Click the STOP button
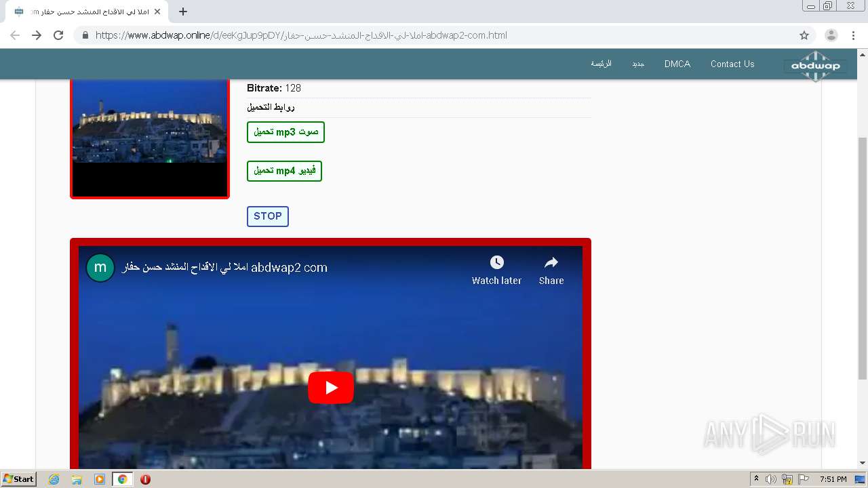The image size is (868, 488). click(x=268, y=216)
